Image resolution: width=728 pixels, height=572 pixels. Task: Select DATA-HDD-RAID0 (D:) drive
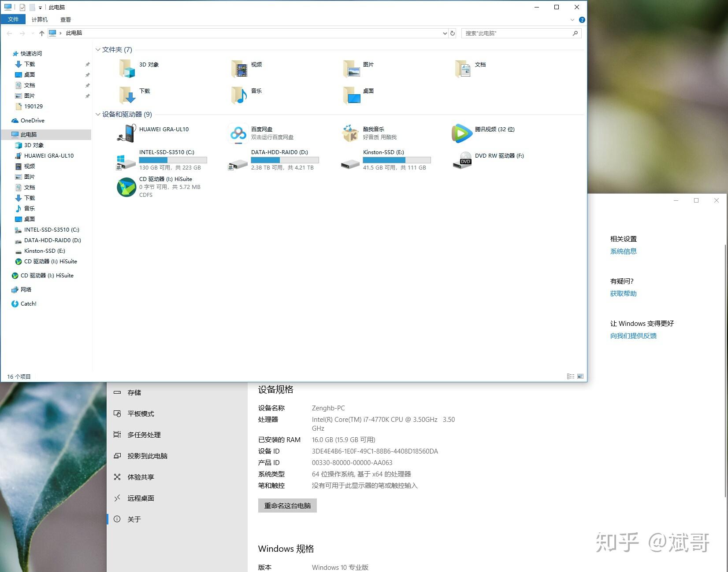(273, 160)
